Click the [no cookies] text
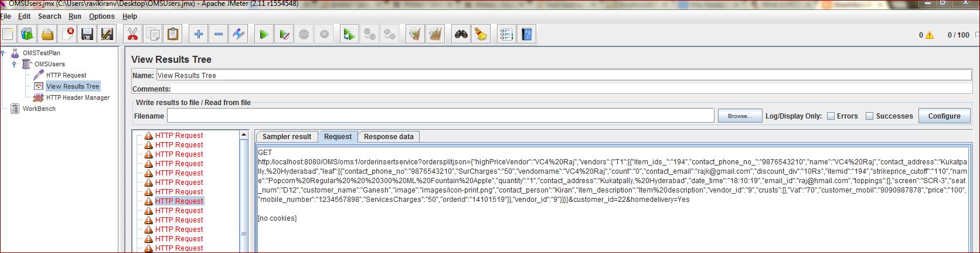Viewport: 980px width, 253px height. pos(277,218)
